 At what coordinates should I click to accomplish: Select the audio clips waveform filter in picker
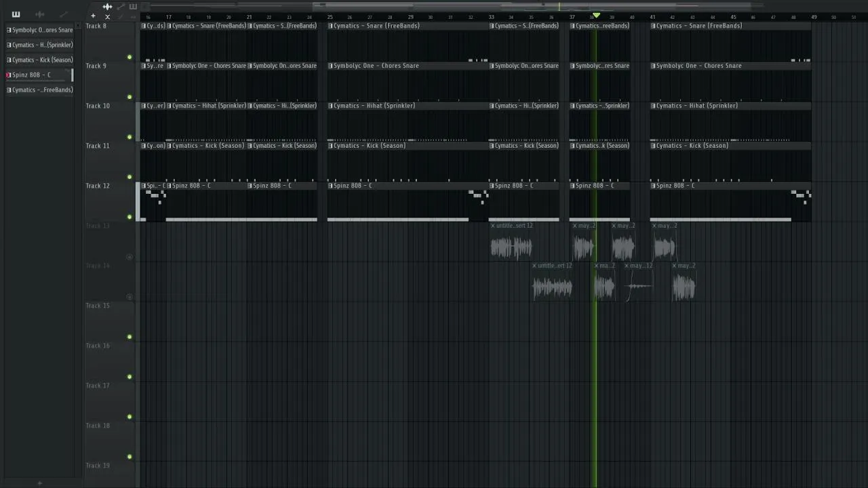click(39, 14)
